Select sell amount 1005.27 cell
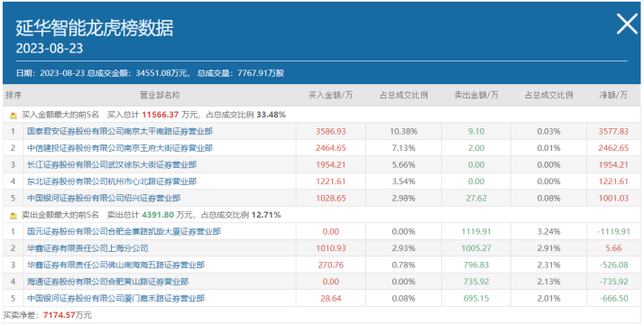 (x=476, y=248)
